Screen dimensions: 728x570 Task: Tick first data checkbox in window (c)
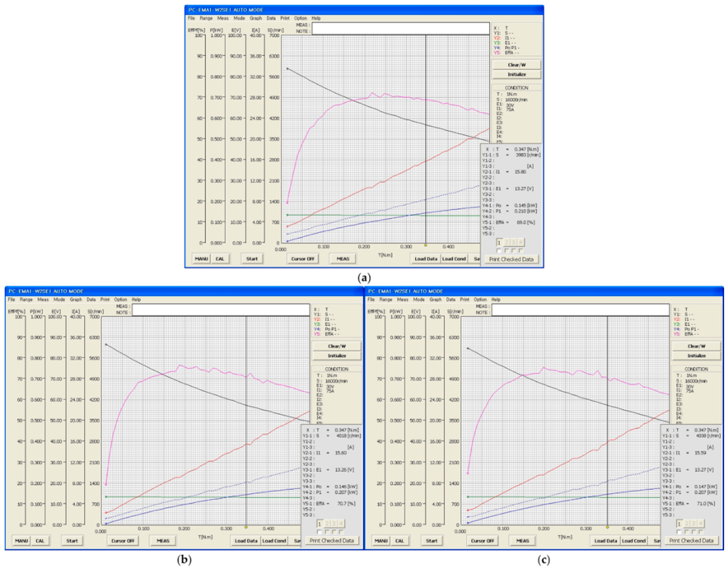(x=679, y=532)
